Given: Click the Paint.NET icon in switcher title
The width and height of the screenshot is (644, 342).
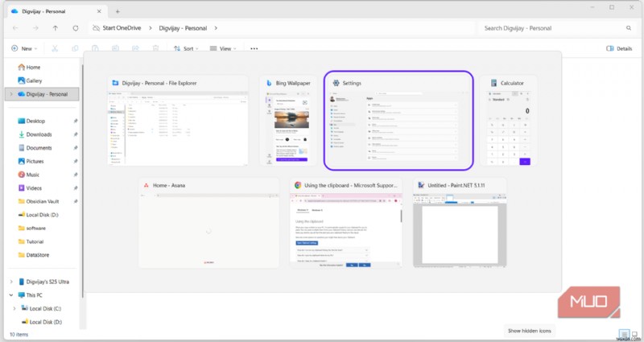Looking at the screenshot, I should click(421, 186).
